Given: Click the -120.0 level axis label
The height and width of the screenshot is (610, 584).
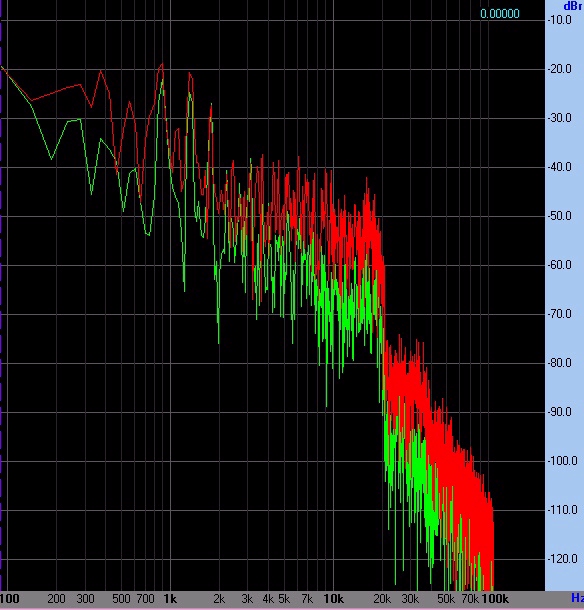Looking at the screenshot, I should 562,559.
